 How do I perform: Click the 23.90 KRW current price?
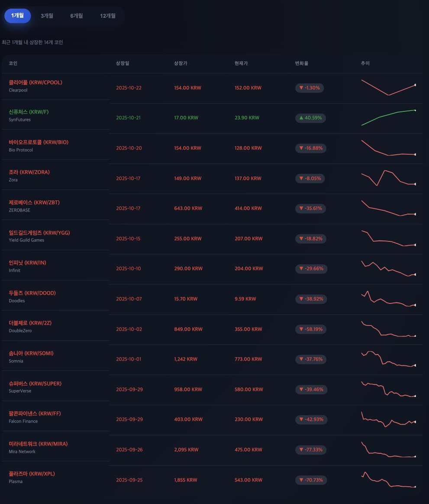pos(247,117)
